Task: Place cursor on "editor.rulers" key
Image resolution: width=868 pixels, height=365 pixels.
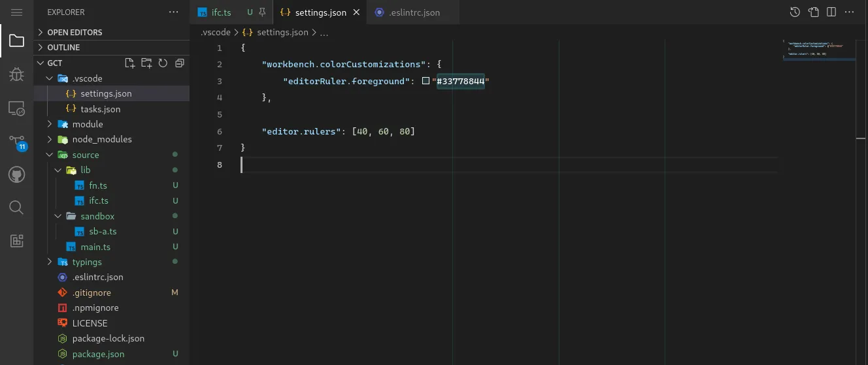Action: 302,131
